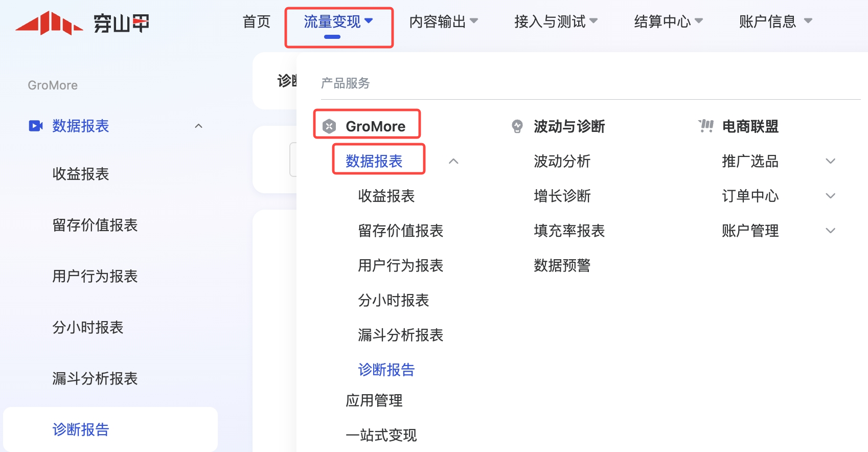Viewport: 868px width, 452px height.
Task: Click the 电商联盟 shopping cart icon
Action: pos(706,126)
